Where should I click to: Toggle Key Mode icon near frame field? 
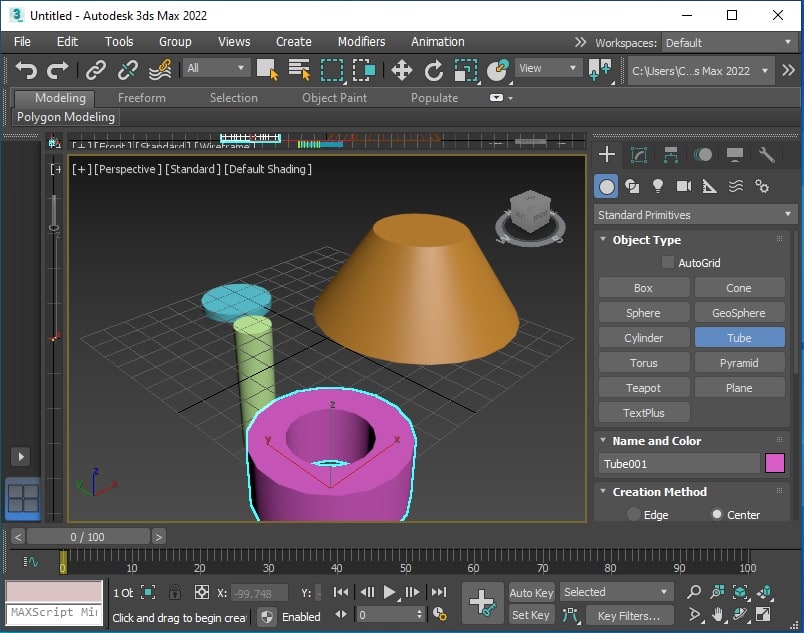pyautogui.click(x=341, y=614)
